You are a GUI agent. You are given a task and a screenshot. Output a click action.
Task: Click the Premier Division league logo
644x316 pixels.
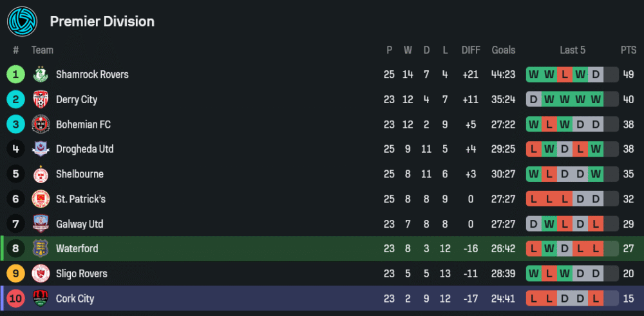[23, 21]
